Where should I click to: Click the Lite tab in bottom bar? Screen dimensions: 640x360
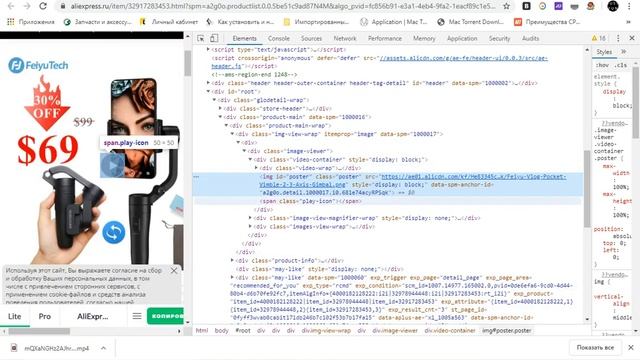click(x=15, y=316)
